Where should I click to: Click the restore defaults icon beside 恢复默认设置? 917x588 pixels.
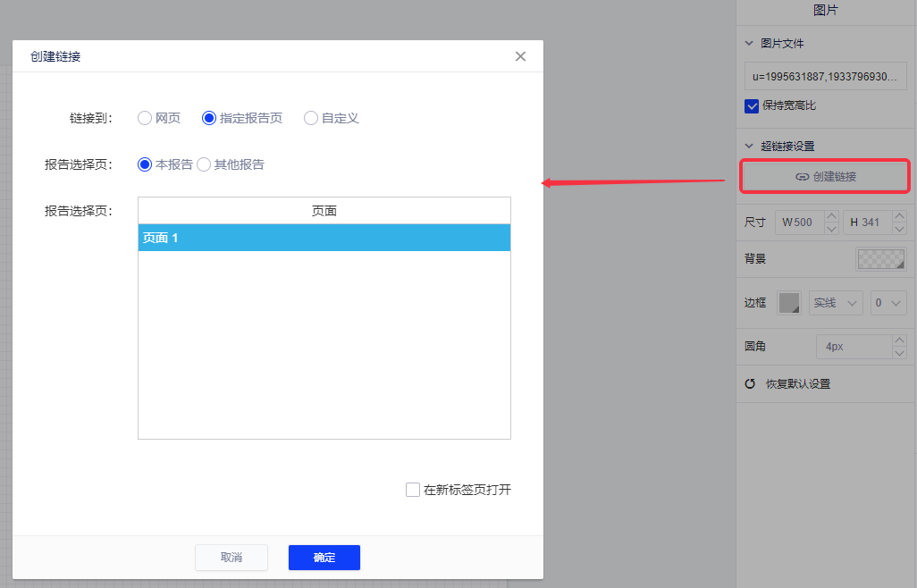point(751,383)
